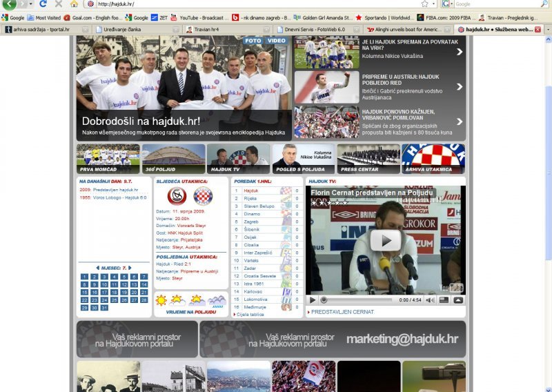The height and width of the screenshot is (392, 552).
Task: Open the Press centar thumbnail
Action: coord(368,159)
